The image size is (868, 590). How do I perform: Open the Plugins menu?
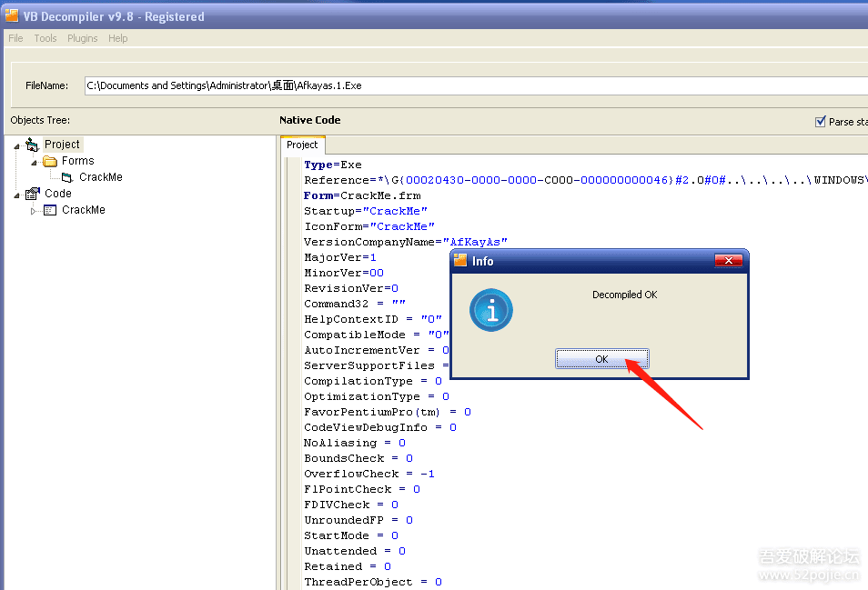pos(82,38)
